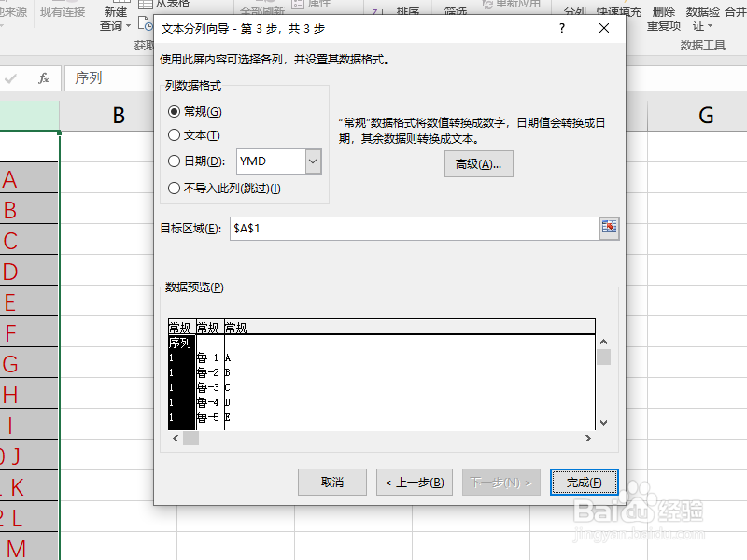Click the vertical scrollbar thumb in data preview
The width and height of the screenshot is (747, 560).
click(603, 357)
